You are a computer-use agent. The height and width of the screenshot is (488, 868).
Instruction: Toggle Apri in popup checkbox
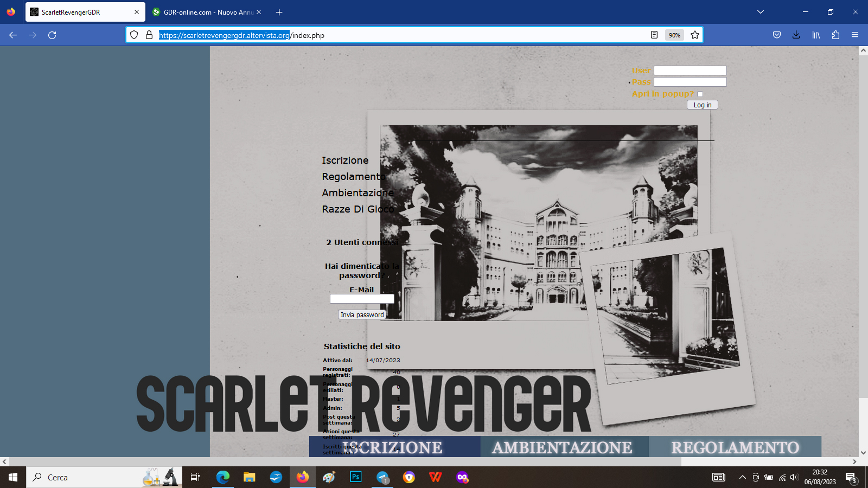click(x=700, y=94)
